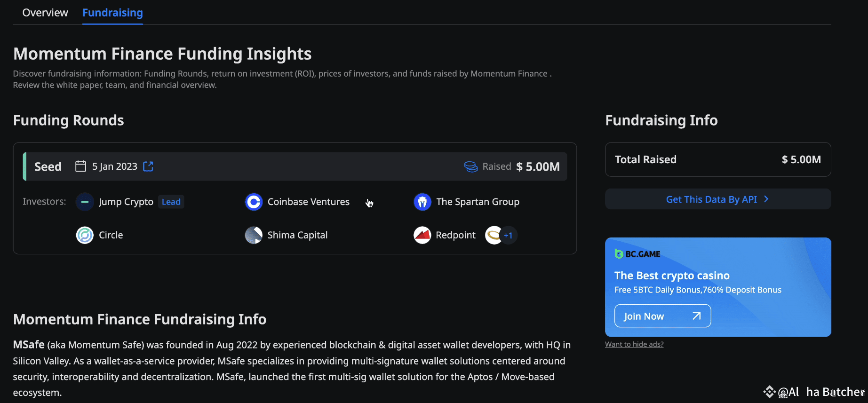The width and height of the screenshot is (868, 403).
Task: Open The Spartan Group investor link
Action: click(x=478, y=202)
